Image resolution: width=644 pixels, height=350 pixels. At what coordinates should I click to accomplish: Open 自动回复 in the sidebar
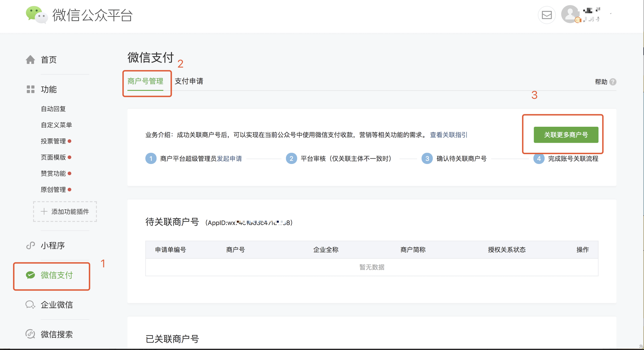(x=53, y=109)
